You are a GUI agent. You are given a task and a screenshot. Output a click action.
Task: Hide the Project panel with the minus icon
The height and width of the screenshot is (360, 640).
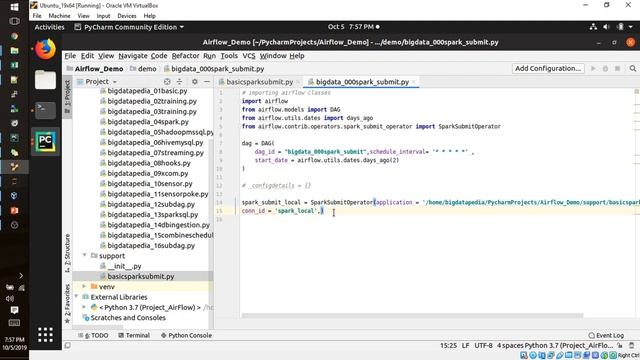click(207, 82)
